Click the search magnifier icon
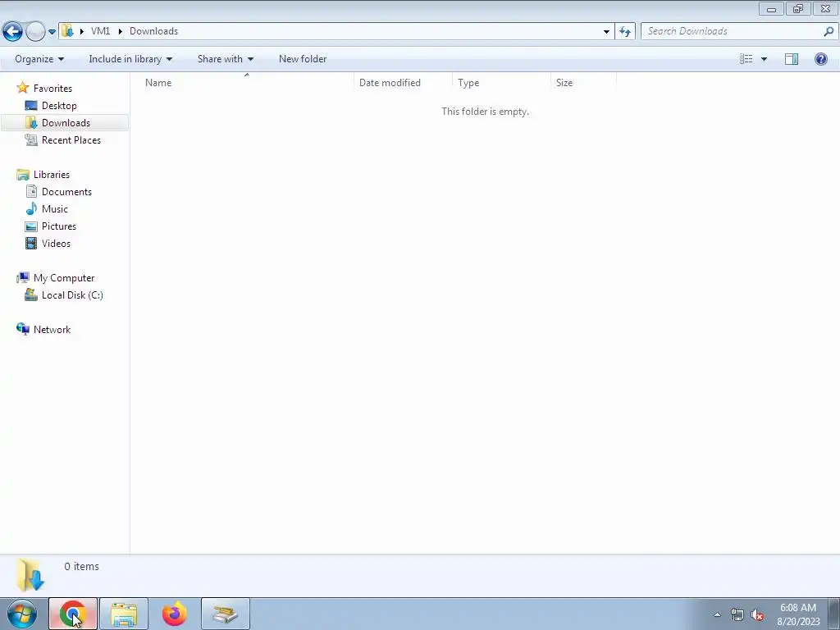Viewport: 840px width, 630px height. (829, 32)
